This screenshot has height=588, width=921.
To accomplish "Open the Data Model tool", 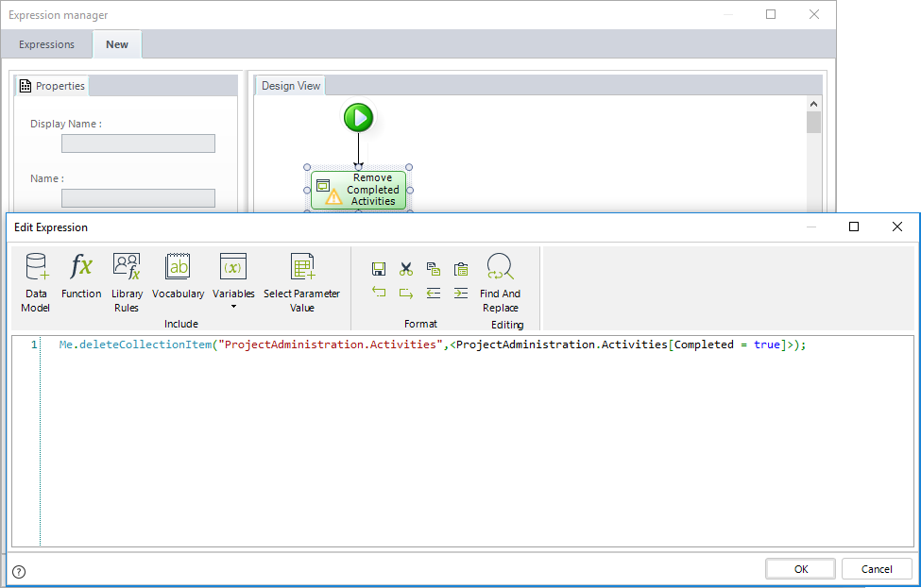I will pyautogui.click(x=36, y=281).
